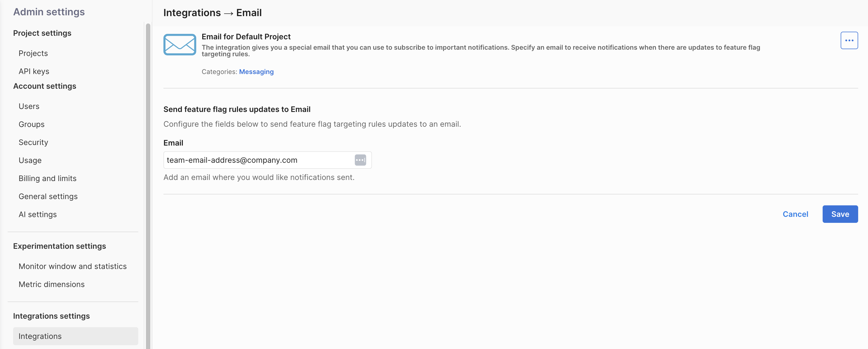
Task: Select Integrations in the sidebar
Action: tap(40, 336)
